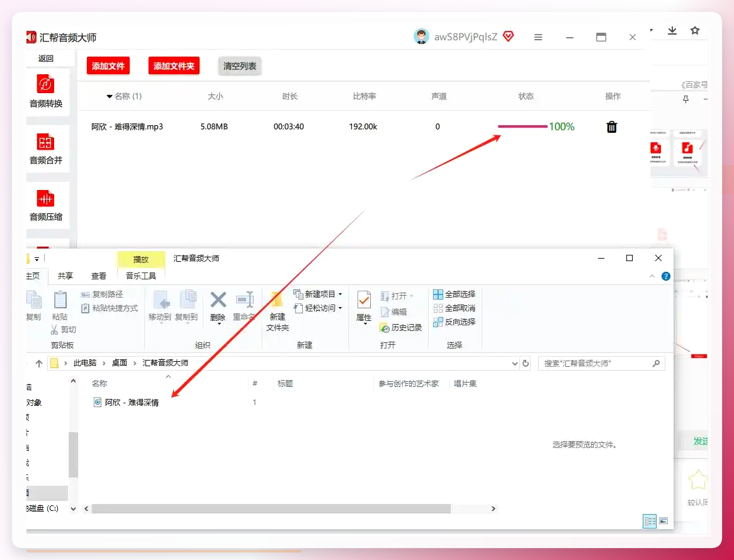Image resolution: width=734 pixels, height=560 pixels.
Task: Open the hamburger menu in 汇帮音频大师
Action: (538, 37)
